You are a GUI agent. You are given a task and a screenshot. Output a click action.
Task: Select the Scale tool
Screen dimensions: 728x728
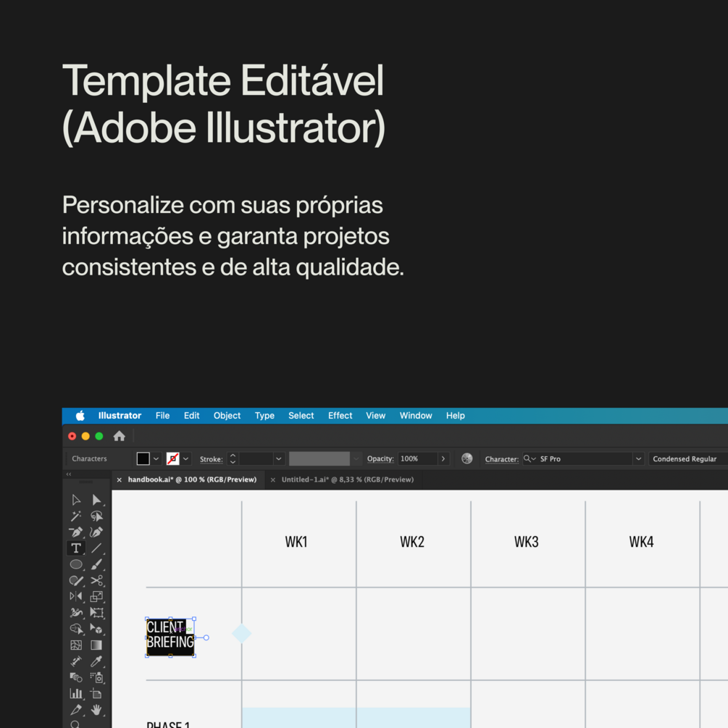pos(96,597)
